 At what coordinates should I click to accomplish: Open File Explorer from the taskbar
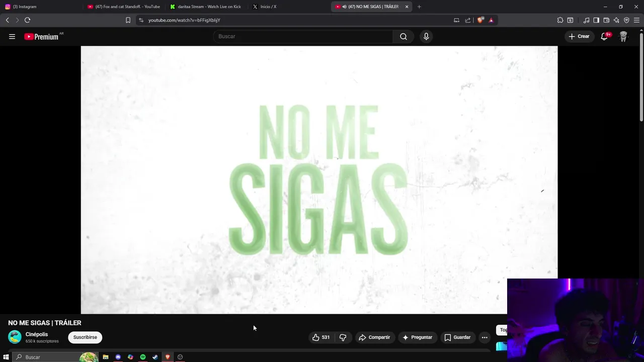[x=106, y=357]
